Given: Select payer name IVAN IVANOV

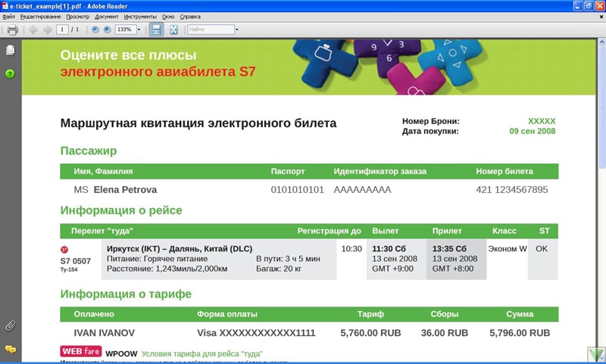Looking at the screenshot, I should click(x=105, y=333).
